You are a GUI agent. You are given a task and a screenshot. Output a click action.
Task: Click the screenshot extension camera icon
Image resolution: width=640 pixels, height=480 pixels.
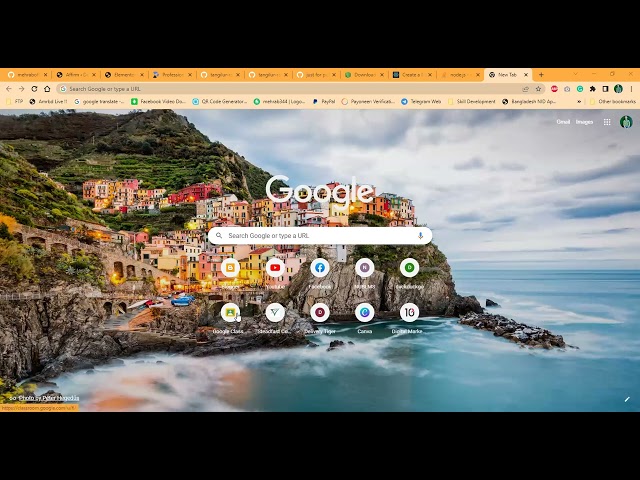[x=567, y=89]
